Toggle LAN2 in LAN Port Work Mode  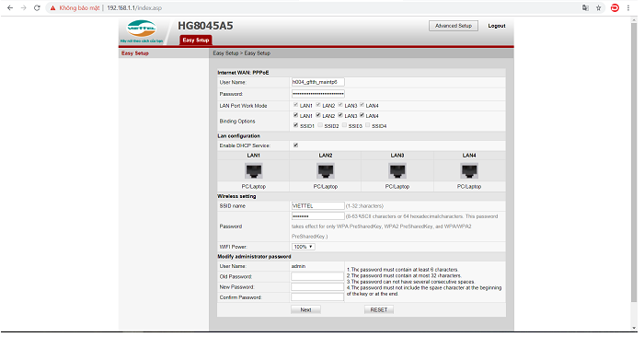pyautogui.click(x=318, y=105)
